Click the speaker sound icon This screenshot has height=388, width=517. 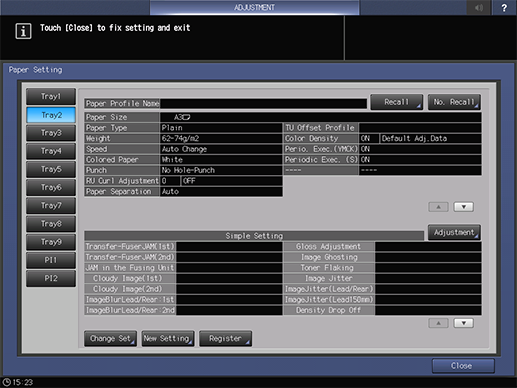tap(479, 8)
